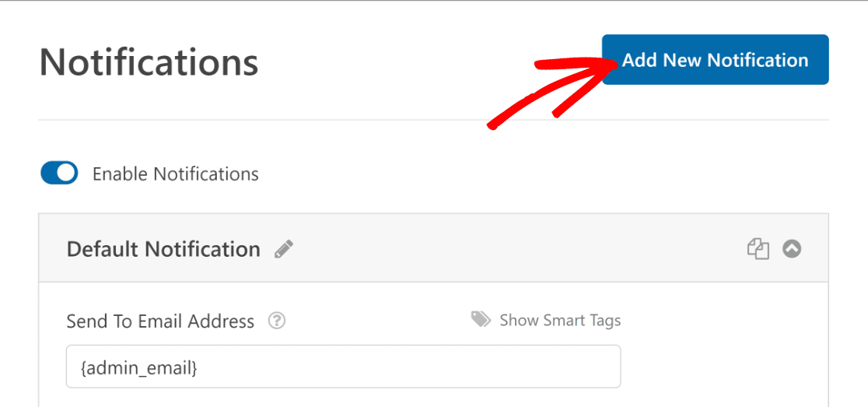Click the horizontal divider below the Notifications heading
Screen dimensions: 868x407
pos(433,120)
